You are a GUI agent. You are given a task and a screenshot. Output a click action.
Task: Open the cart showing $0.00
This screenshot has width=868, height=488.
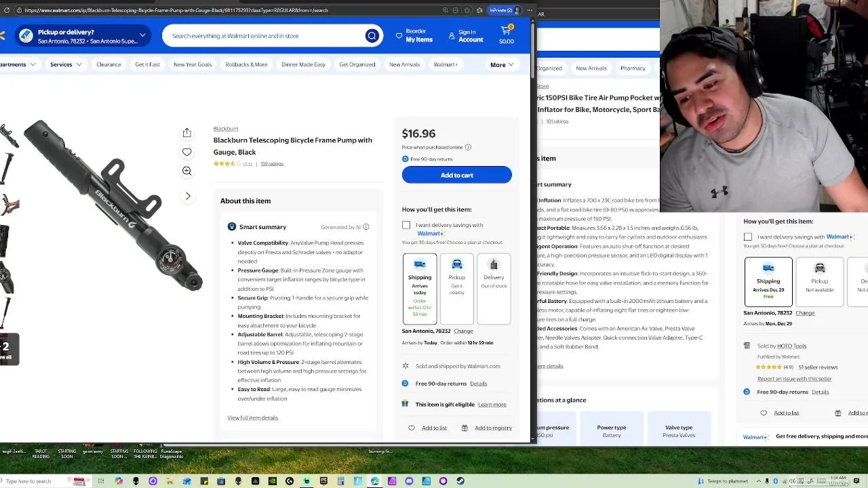[x=507, y=35]
